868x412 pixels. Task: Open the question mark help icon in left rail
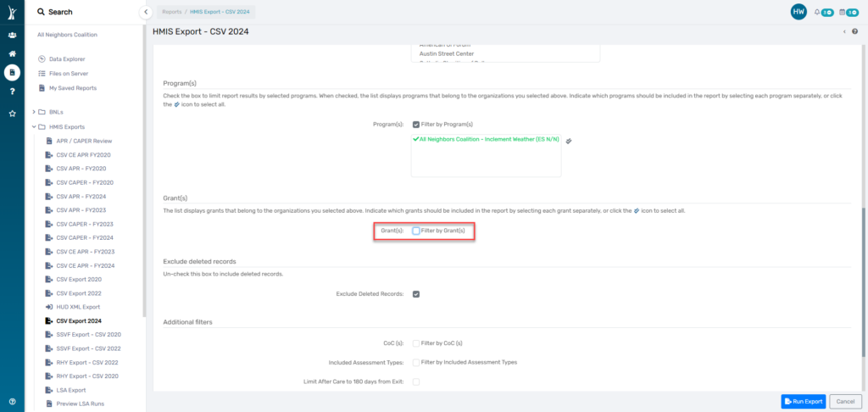tap(12, 92)
